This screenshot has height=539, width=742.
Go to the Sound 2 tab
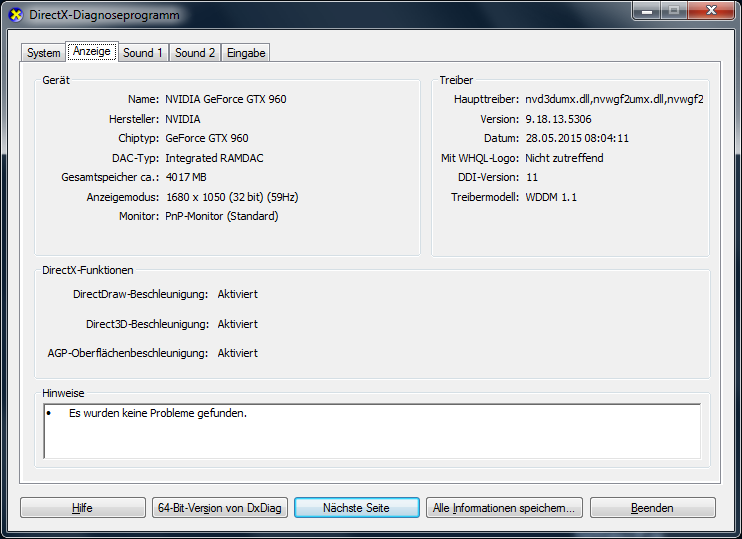coord(195,53)
